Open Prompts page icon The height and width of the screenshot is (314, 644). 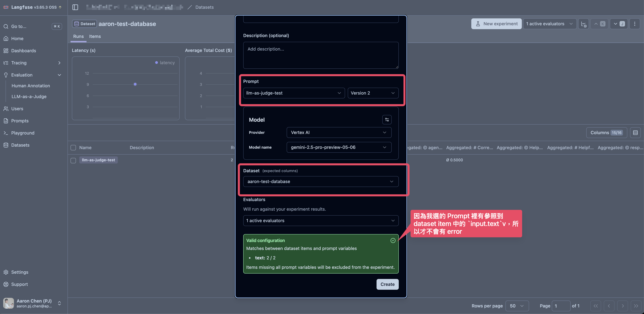[x=6, y=121]
